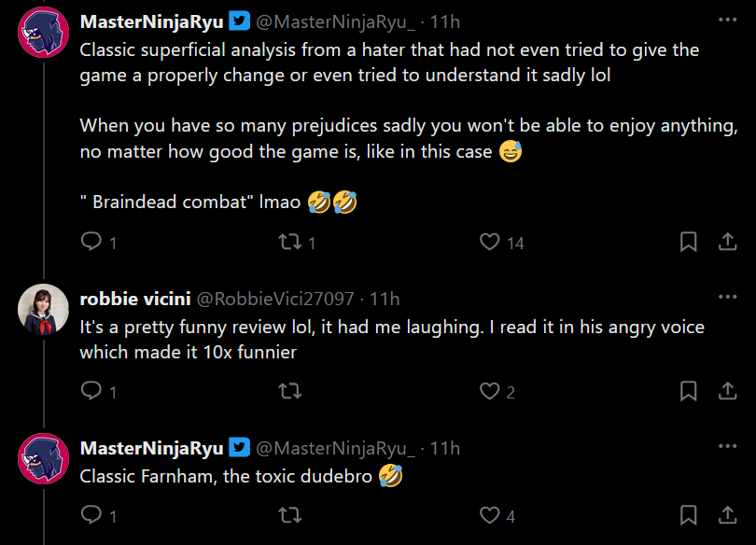Open more options on first tweet
Image resolution: width=756 pixels, height=545 pixels.
[727, 20]
